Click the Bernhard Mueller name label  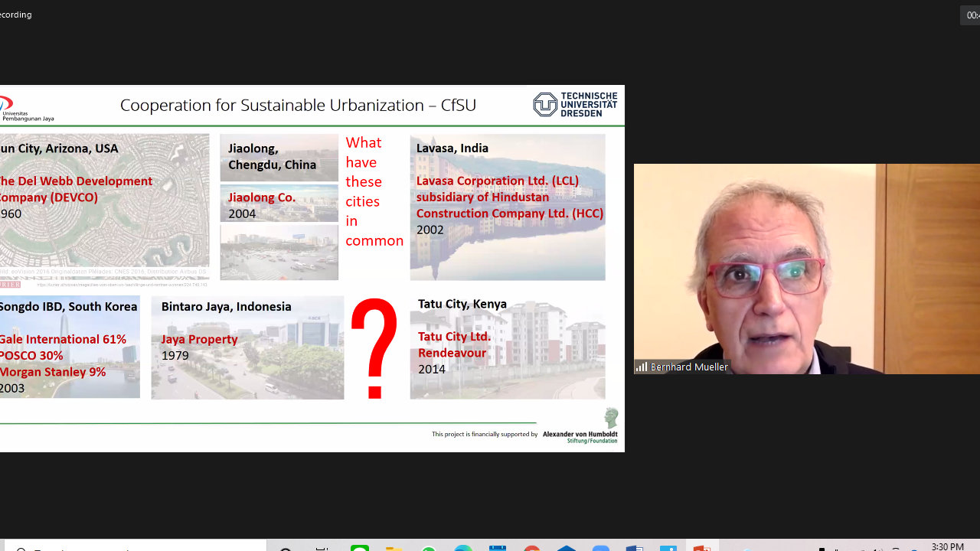coord(689,367)
